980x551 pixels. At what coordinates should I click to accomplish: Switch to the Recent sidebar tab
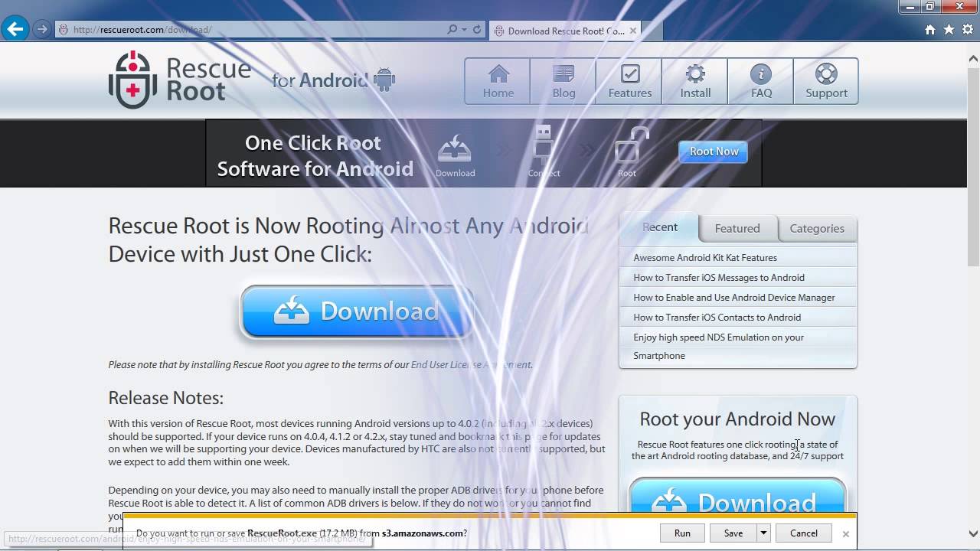click(x=659, y=227)
